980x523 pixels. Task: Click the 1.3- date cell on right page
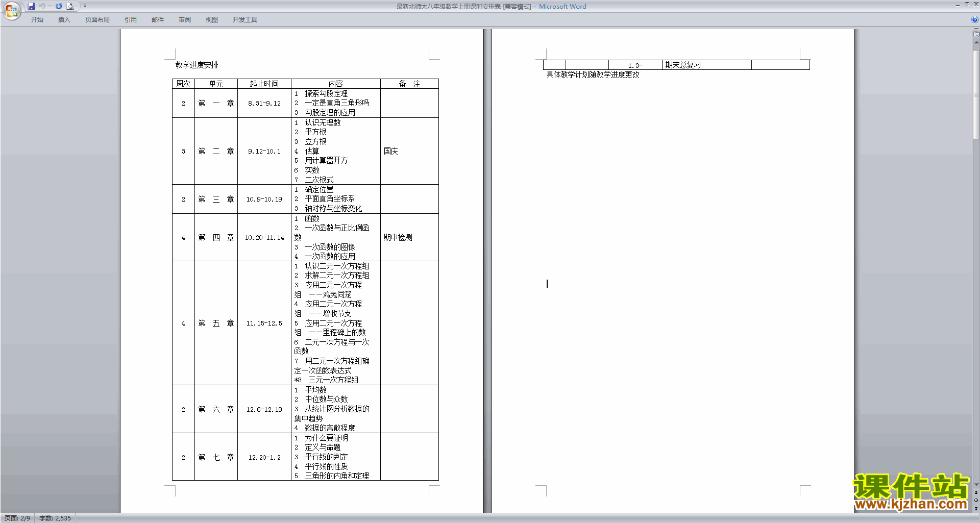coord(635,66)
